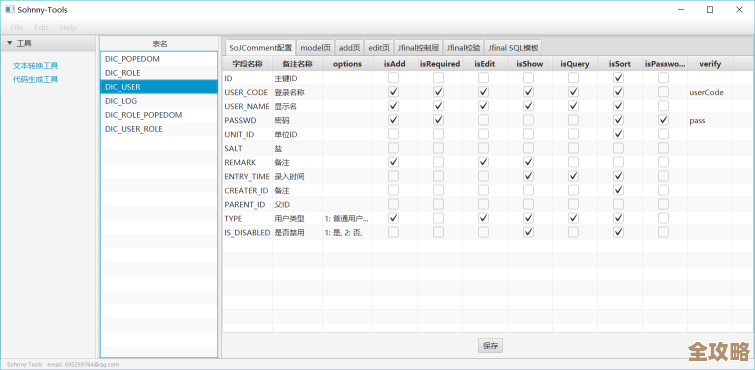Click the Sohnny-Tools title bar app icon
This screenshot has width=755, height=370.
coord(10,9)
